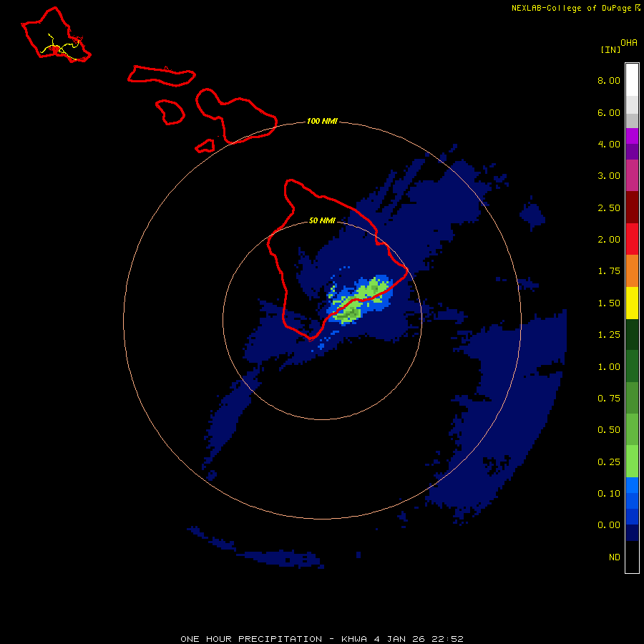Pick the yellow swatch beside 1.50
644x644 pixels.
[632, 303]
